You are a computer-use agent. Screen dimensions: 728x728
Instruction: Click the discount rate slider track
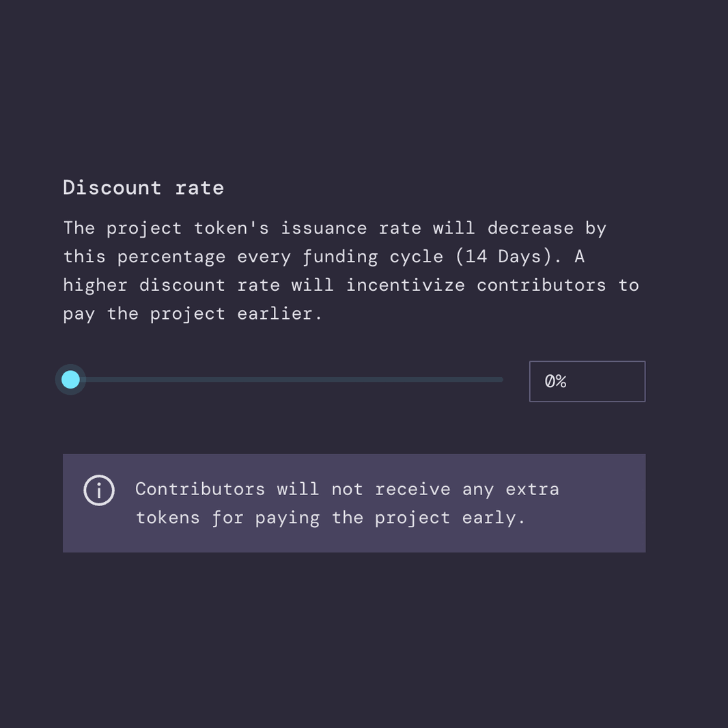click(287, 379)
